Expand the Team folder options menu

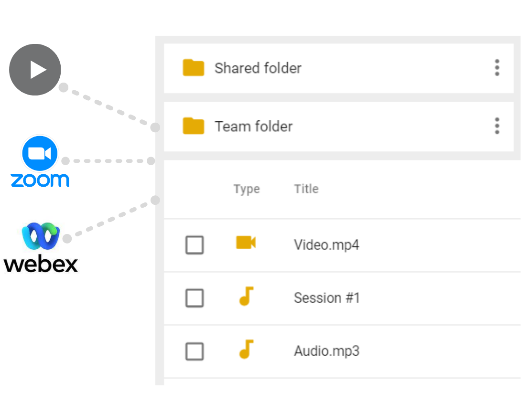coord(497,126)
